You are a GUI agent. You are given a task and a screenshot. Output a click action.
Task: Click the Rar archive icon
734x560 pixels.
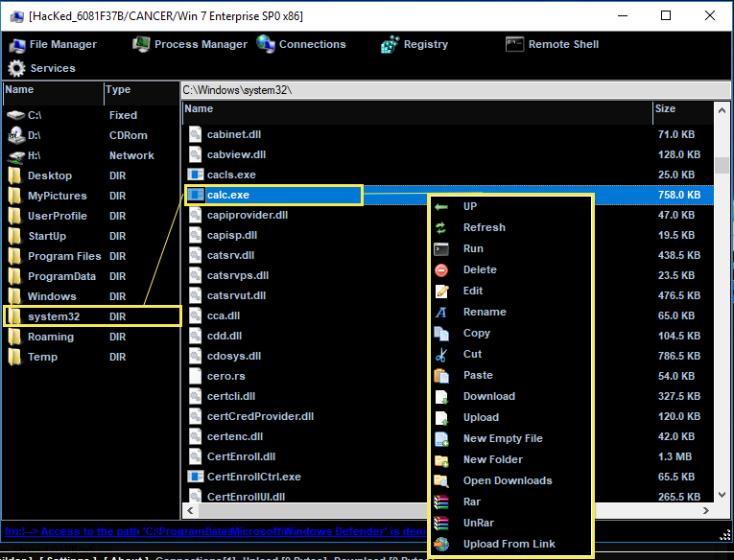coord(441,502)
